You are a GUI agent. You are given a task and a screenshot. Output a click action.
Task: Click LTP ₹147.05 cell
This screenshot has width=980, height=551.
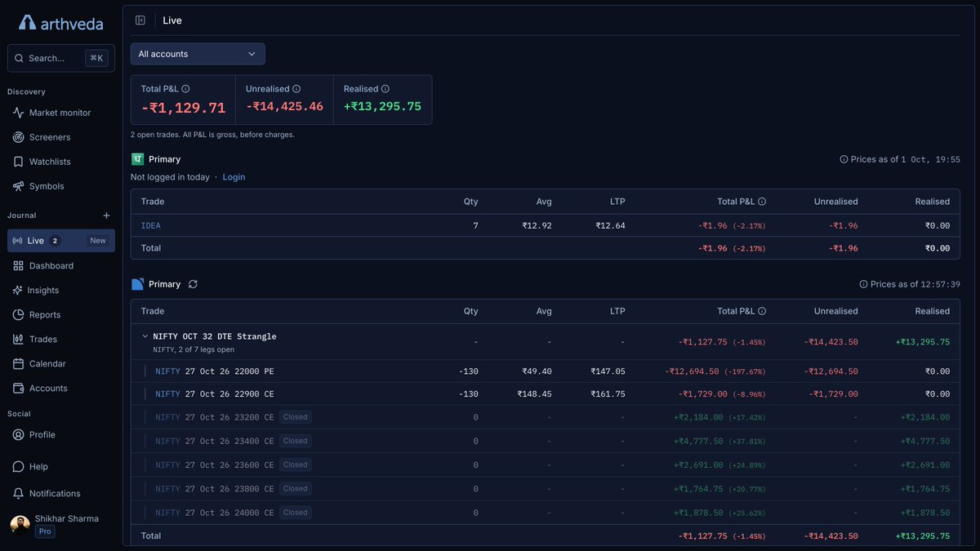tap(608, 371)
